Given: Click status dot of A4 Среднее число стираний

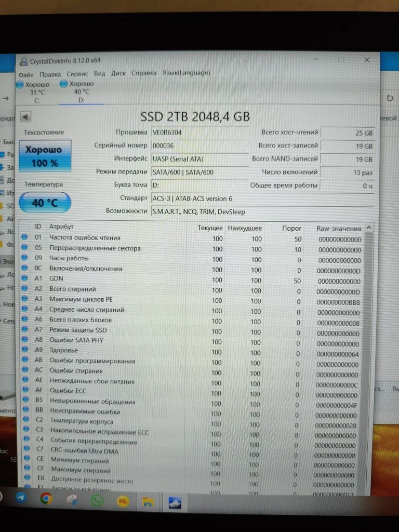Looking at the screenshot, I should [24, 309].
